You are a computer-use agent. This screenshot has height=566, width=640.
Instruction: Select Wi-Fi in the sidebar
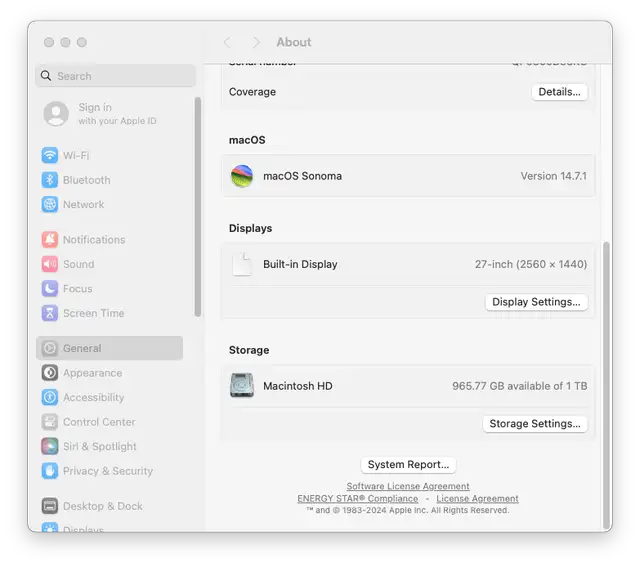click(76, 155)
